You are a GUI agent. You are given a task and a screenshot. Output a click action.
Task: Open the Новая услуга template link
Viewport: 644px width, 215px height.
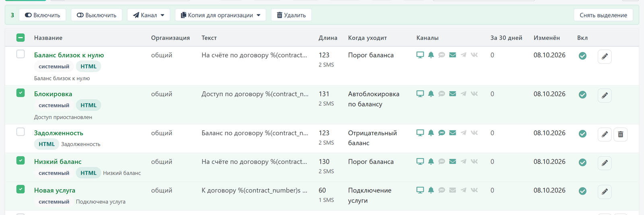54,190
